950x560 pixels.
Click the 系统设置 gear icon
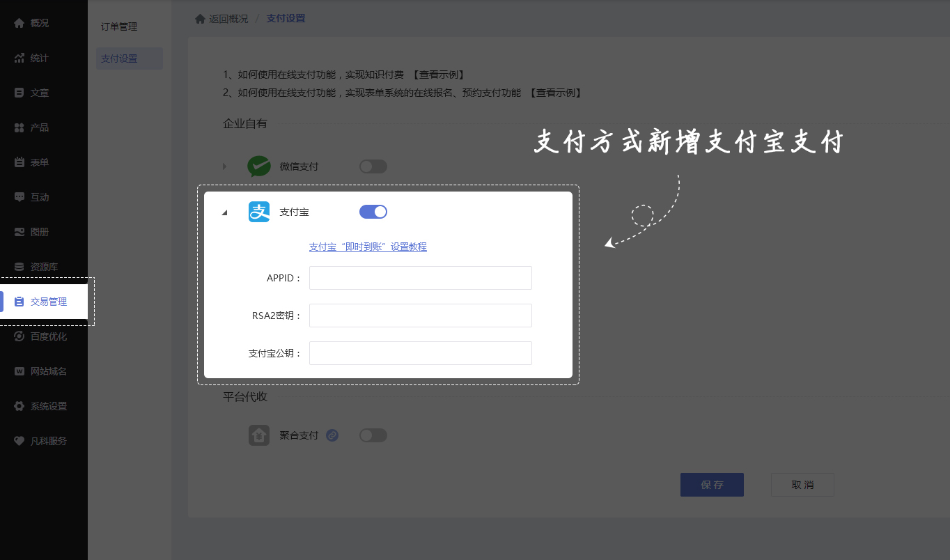(x=20, y=406)
